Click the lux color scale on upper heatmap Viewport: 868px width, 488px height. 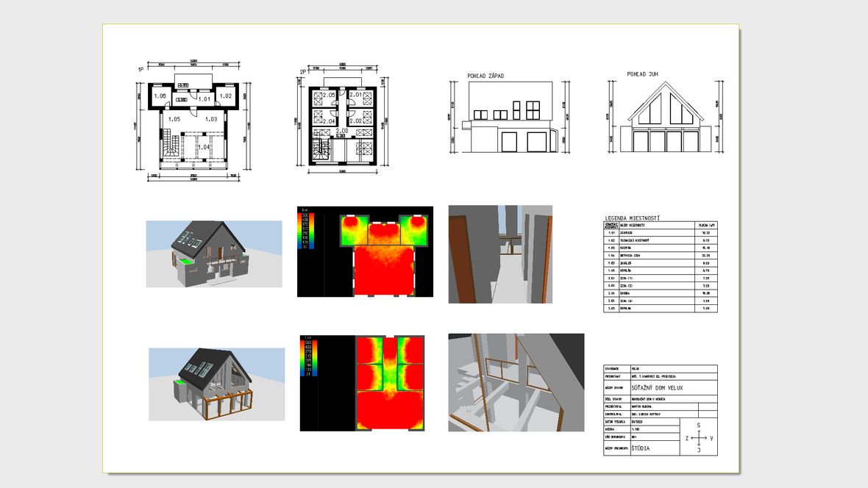304,230
